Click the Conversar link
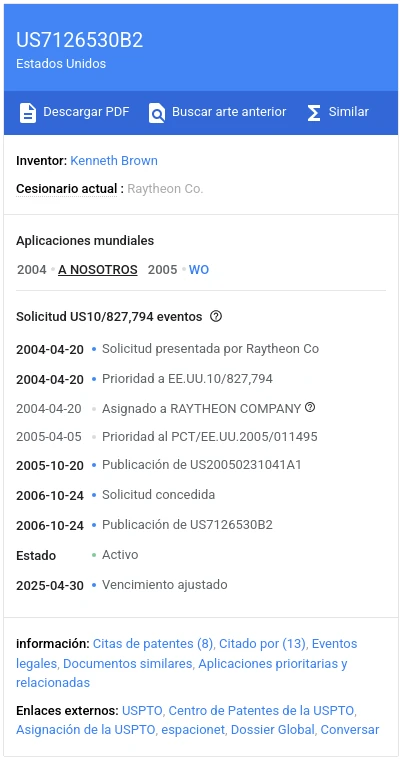This screenshot has width=400, height=759. pyautogui.click(x=350, y=729)
